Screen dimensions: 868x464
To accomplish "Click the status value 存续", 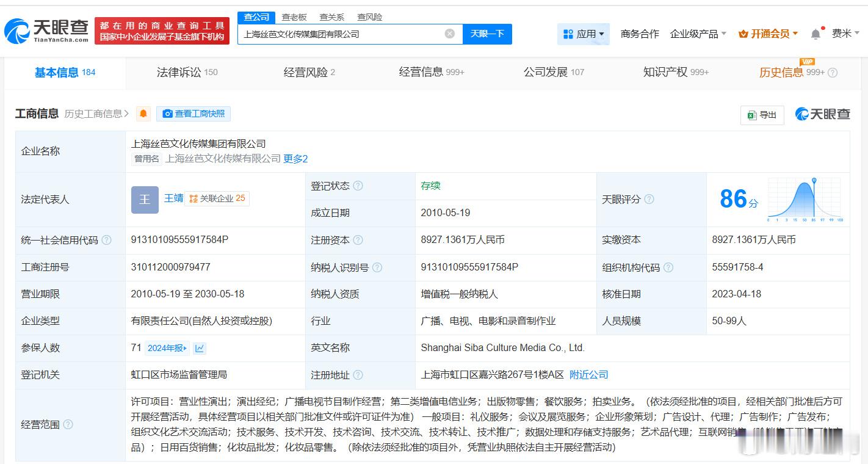I will coord(430,186).
